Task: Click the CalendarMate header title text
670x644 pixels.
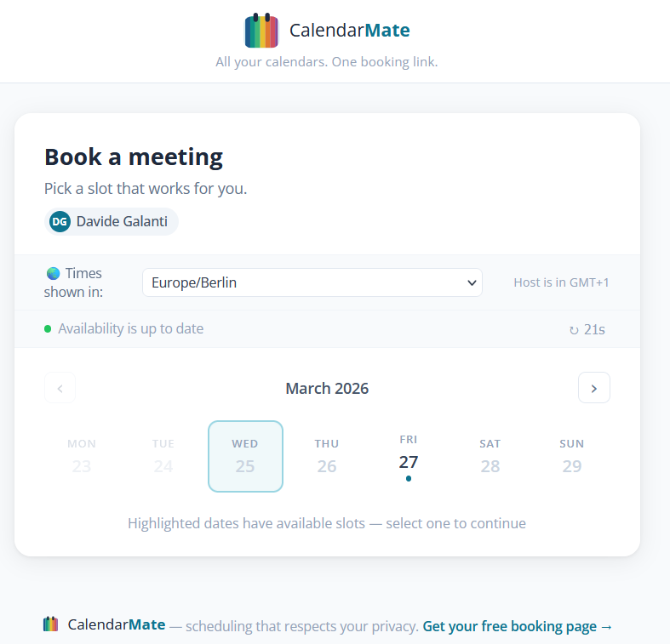Action: click(349, 31)
